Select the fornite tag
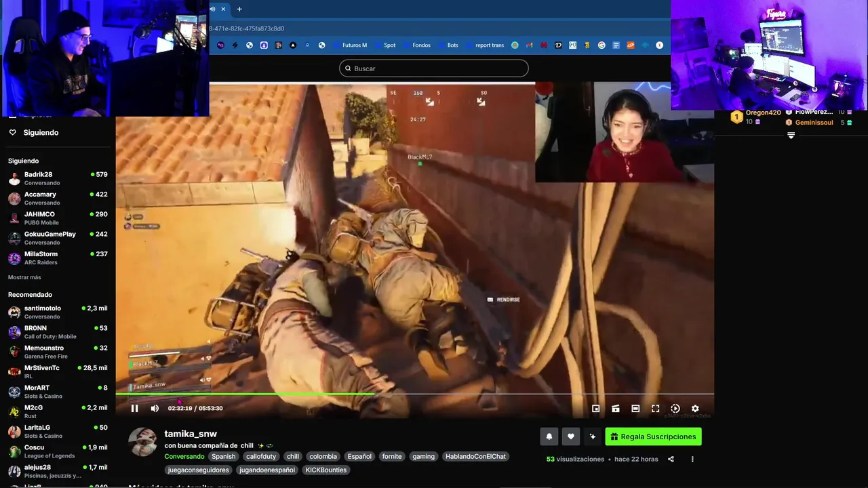 [x=392, y=456]
